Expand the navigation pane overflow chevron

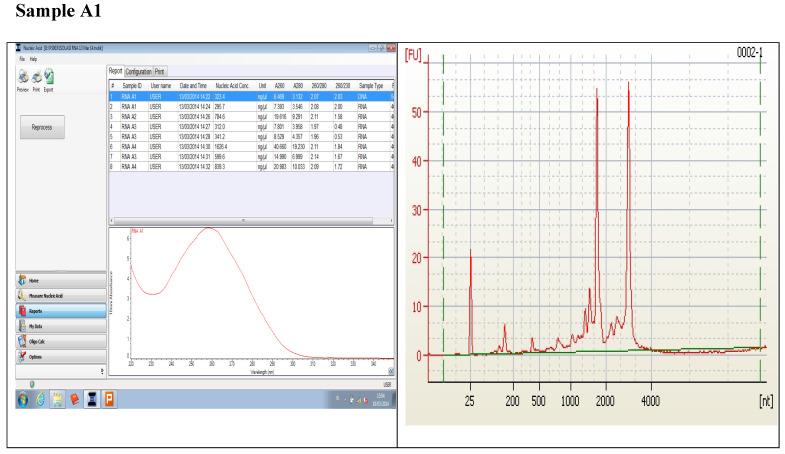click(x=102, y=371)
